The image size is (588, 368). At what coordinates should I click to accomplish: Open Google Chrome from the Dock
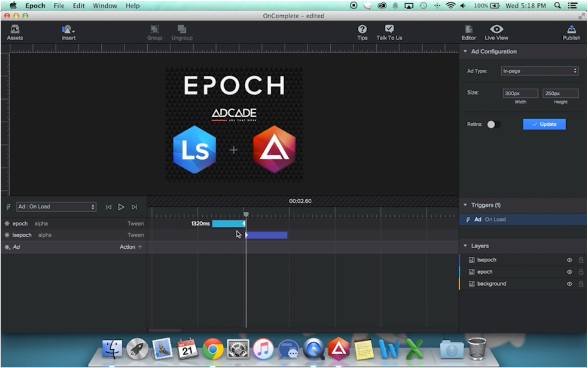point(212,349)
